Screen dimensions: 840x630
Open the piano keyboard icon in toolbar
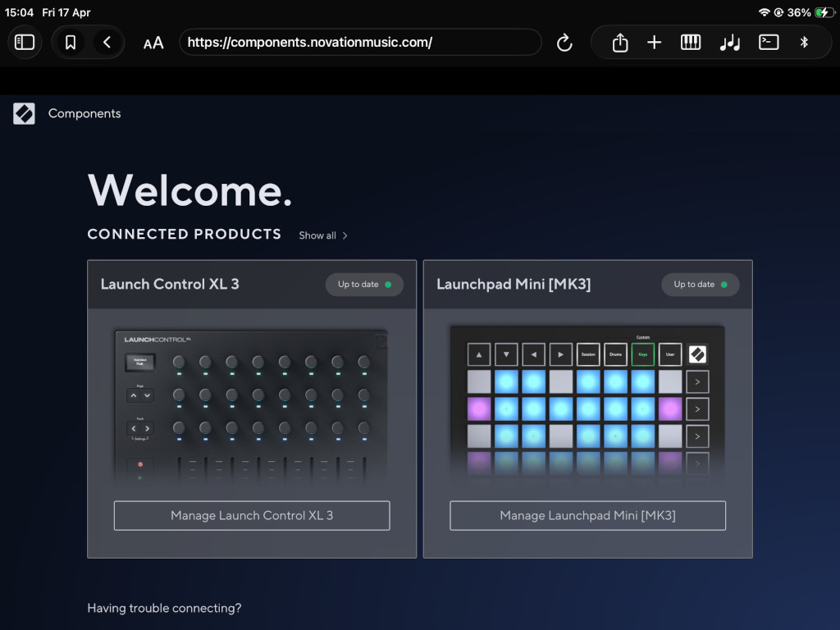[x=691, y=43]
